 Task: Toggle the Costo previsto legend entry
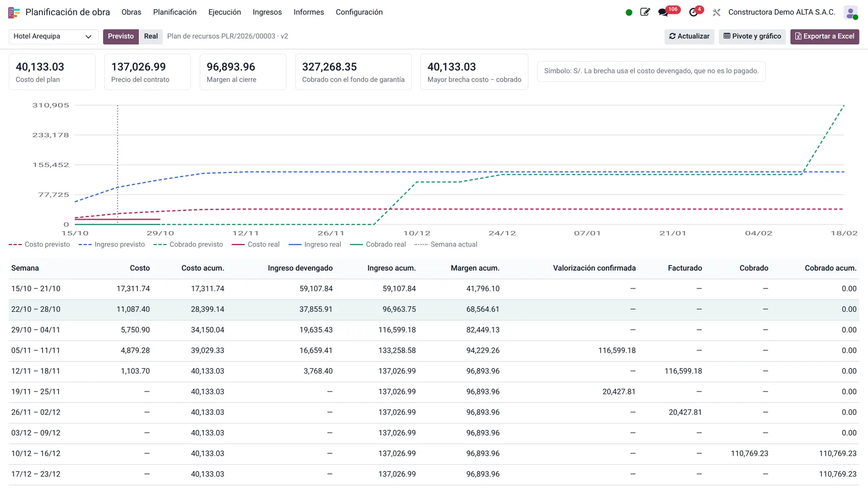[40, 245]
